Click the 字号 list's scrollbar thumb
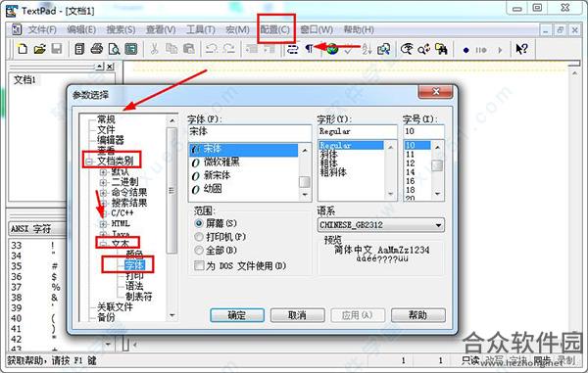Image resolution: width=588 pixels, height=373 pixels. tap(437, 165)
